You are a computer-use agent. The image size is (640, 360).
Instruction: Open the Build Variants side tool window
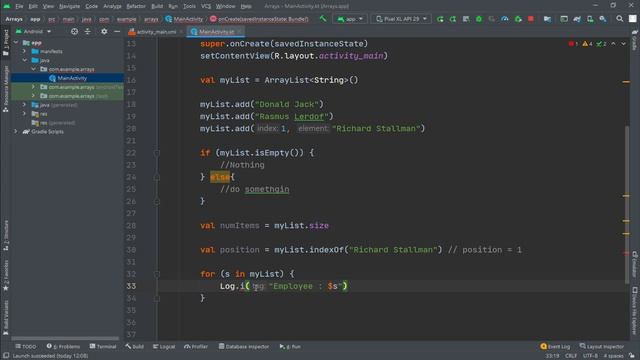(x=6, y=318)
